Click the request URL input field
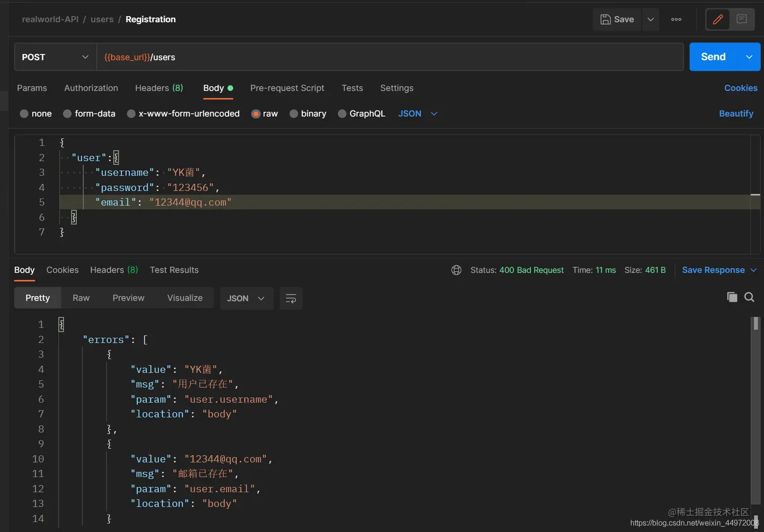The height and width of the screenshot is (532, 764). [390, 57]
